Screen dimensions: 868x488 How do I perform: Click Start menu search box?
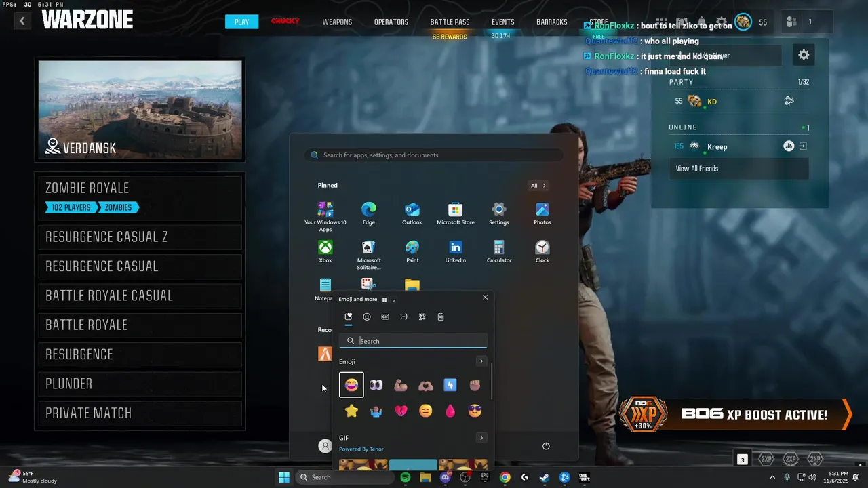[x=434, y=155]
